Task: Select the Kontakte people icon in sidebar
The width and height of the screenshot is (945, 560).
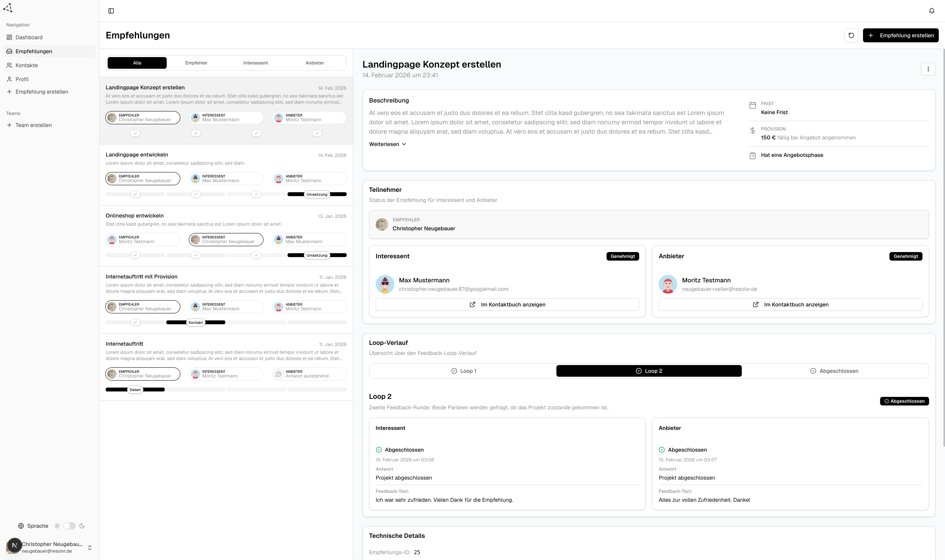Action: click(9, 65)
